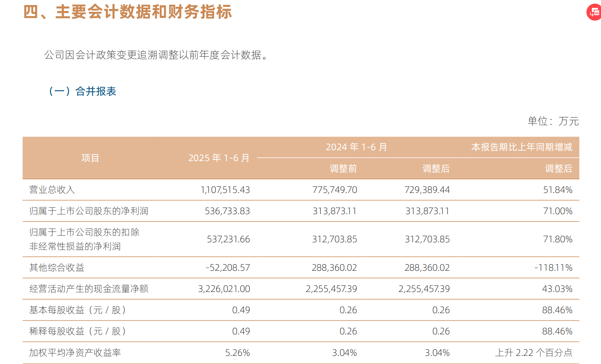Click the 营业总收入 row label
This screenshot has height=364, width=601.
(x=52, y=190)
